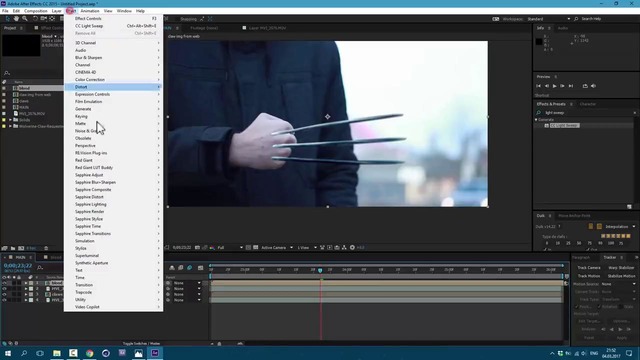Create new bin in Effects & Presets panel

pos(629,207)
